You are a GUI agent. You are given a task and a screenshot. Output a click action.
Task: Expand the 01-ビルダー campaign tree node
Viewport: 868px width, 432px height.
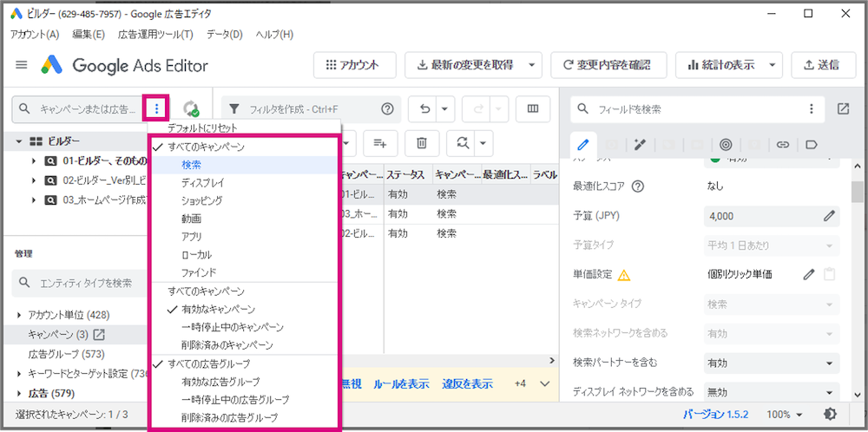pyautogui.click(x=35, y=161)
